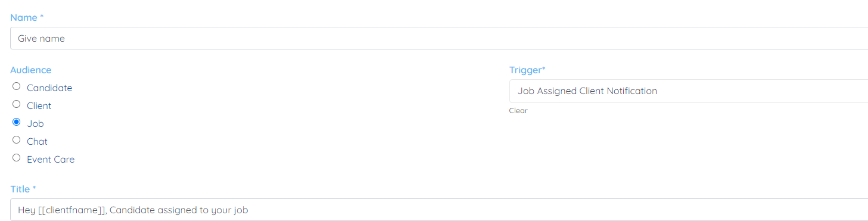
Task: Click Clear under the Trigger field
Action: 518,111
